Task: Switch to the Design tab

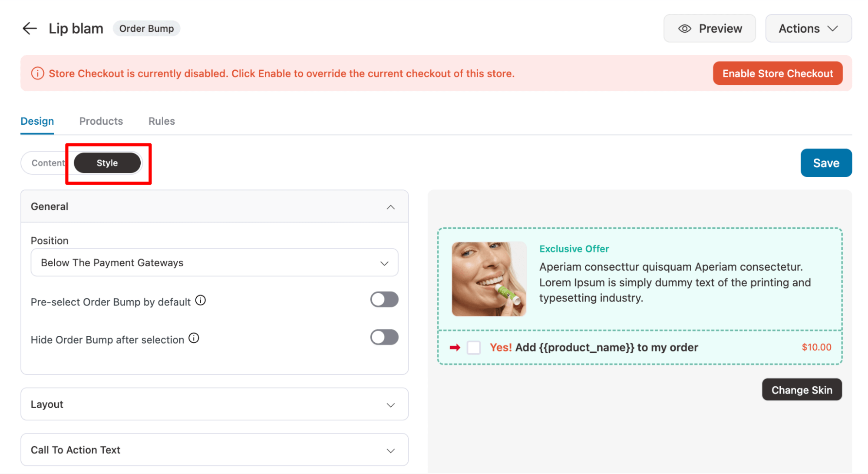Action: click(x=37, y=121)
